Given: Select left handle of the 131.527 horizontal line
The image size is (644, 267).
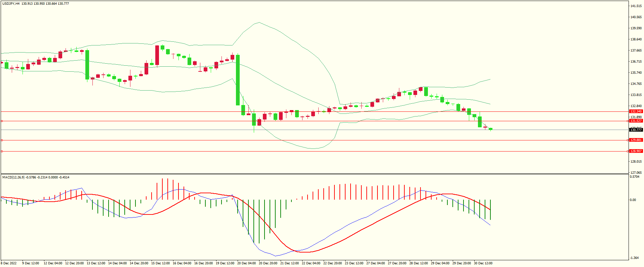Looking at the screenshot, I should tap(2, 121).
